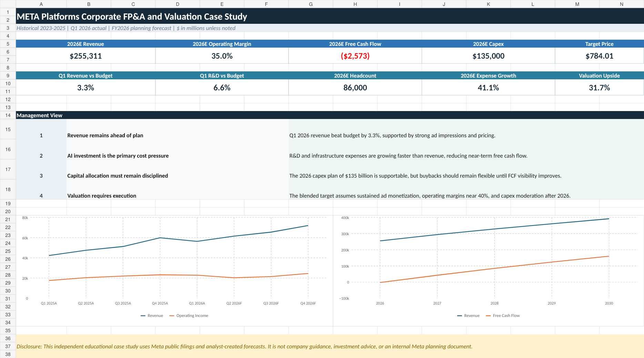Select the 'Q1 R&D vs Budget' header
The height and width of the screenshot is (358, 644).
coord(222,76)
